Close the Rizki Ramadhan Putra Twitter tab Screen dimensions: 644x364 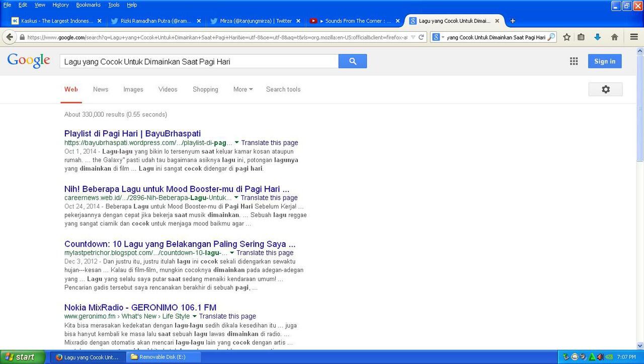click(x=199, y=21)
